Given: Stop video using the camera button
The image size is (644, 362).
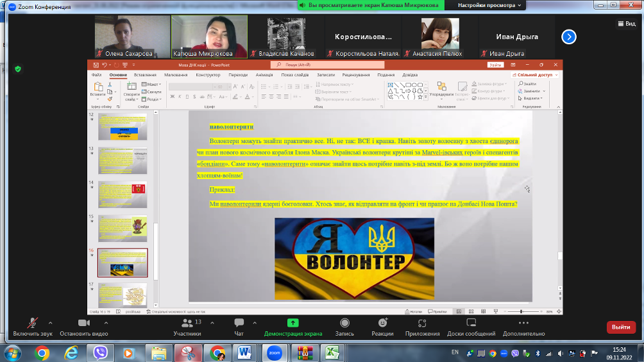Looking at the screenshot, I should click(x=83, y=323).
